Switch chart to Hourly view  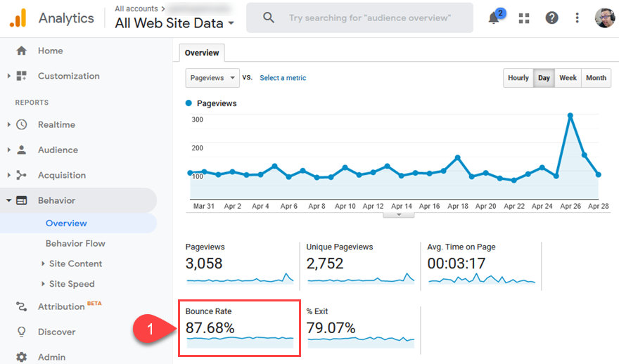click(x=518, y=78)
